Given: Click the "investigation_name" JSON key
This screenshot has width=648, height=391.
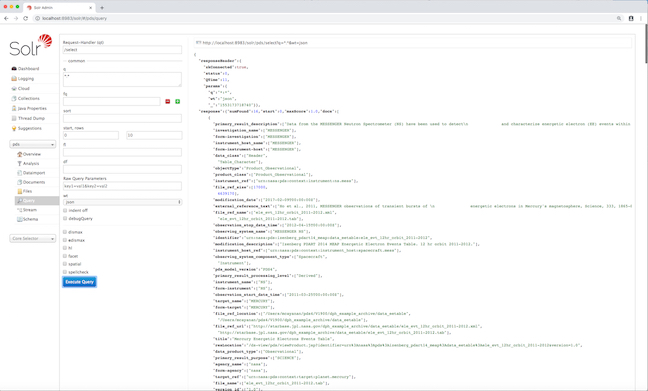Looking at the screenshot, I should click(x=238, y=130).
